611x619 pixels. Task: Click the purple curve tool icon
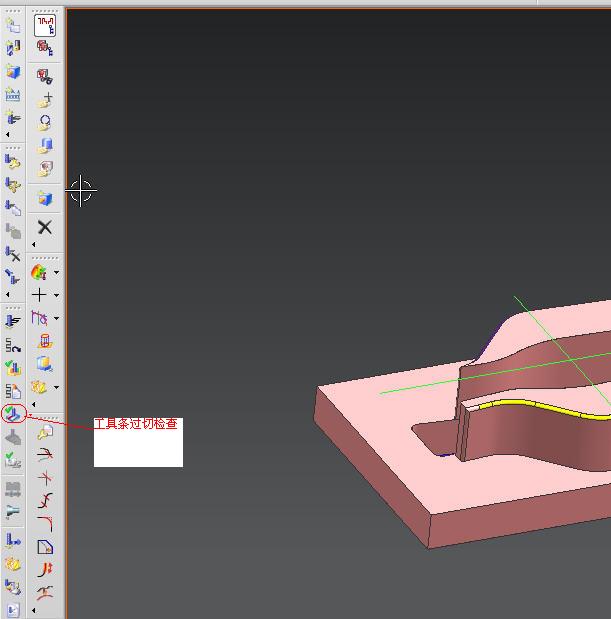pos(39,318)
